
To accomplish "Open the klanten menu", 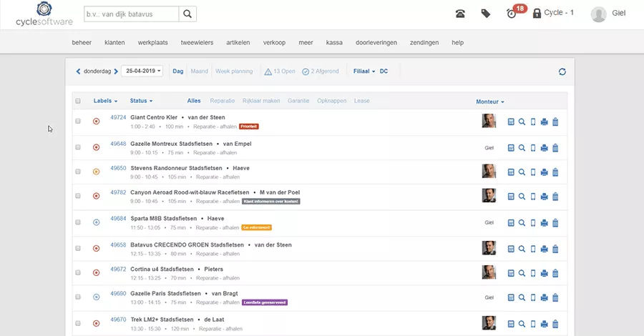I will tap(114, 43).
